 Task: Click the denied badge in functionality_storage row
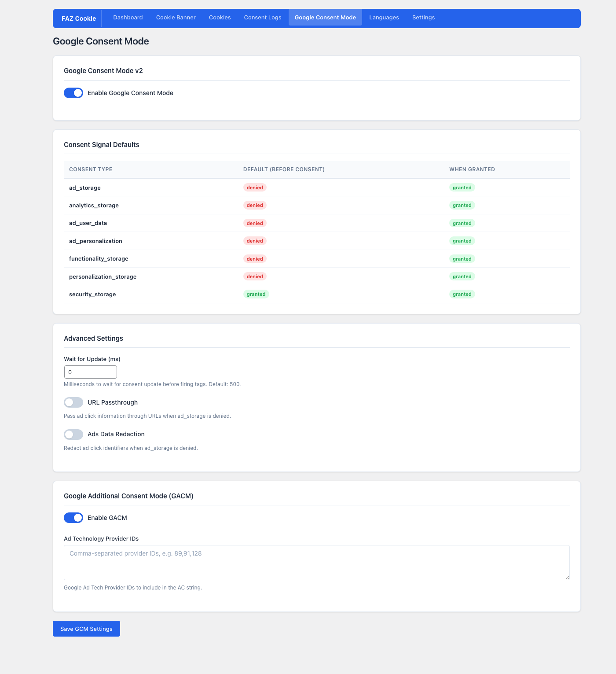tap(255, 259)
